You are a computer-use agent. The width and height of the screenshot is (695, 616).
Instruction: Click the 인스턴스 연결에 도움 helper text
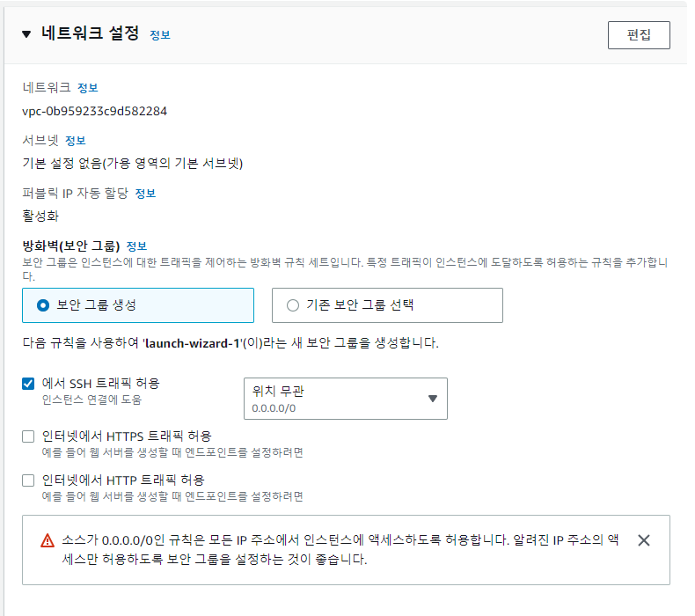click(x=91, y=400)
